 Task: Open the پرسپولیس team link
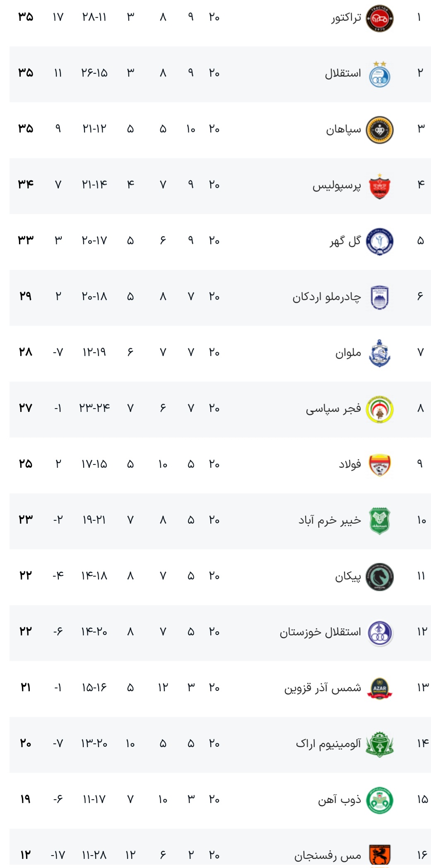(x=337, y=185)
